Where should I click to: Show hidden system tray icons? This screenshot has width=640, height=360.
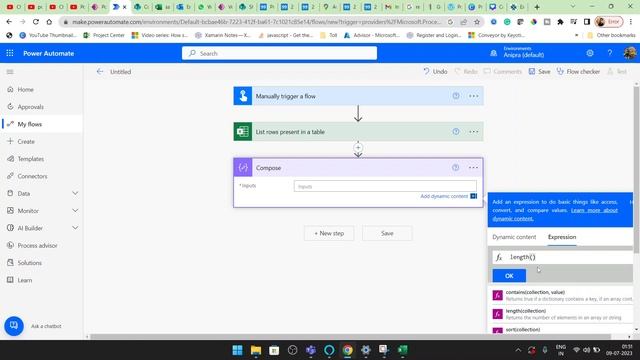[x=518, y=350]
